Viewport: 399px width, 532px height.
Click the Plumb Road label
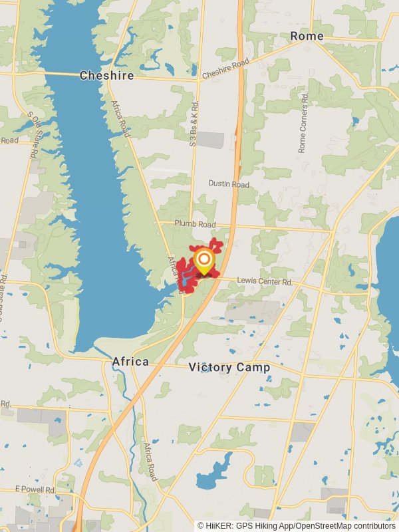click(195, 224)
